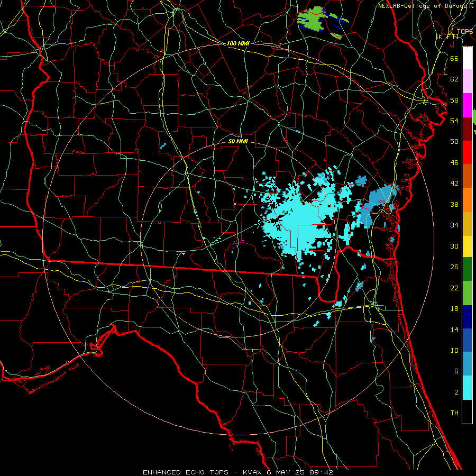Click the small magenta echo pixels
This screenshot has height=476, width=476.
point(238,244)
